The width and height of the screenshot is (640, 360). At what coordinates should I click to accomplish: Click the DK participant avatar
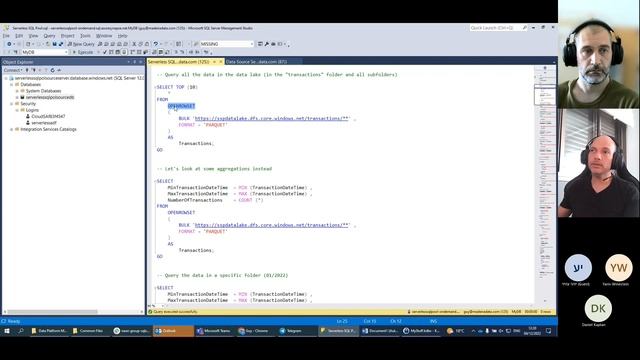pyautogui.click(x=598, y=309)
